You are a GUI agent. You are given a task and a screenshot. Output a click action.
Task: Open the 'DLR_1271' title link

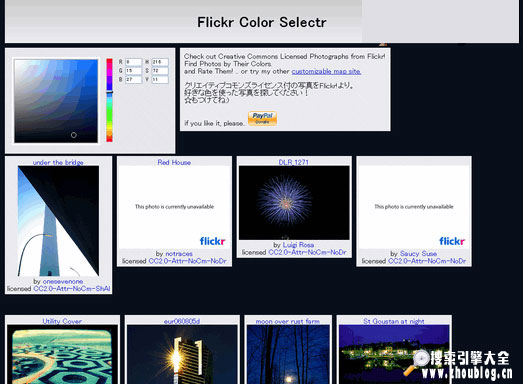[x=294, y=162]
